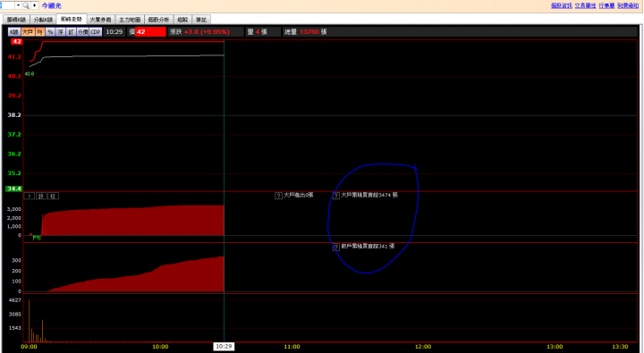Toggle the % percentage button
This screenshot has height=353, width=644.
[50, 32]
